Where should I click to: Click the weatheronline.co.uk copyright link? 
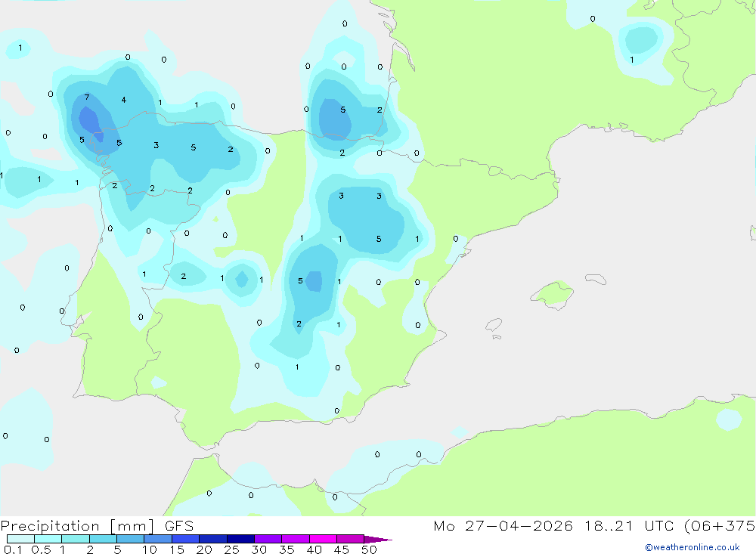[692, 547]
